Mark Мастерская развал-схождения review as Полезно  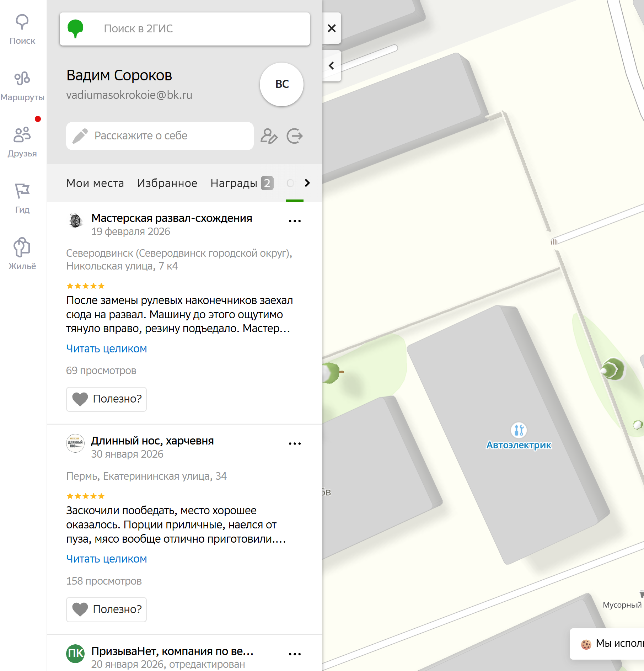click(106, 399)
